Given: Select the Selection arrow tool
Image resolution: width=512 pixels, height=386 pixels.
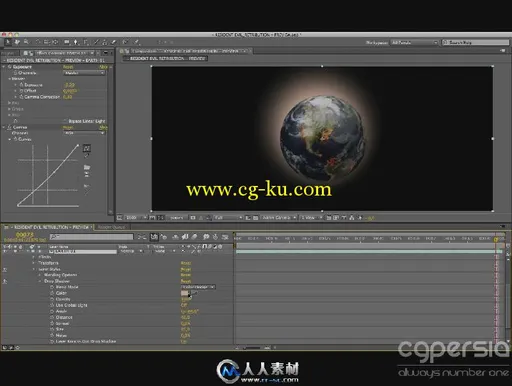Looking at the screenshot, I should [x=7, y=42].
